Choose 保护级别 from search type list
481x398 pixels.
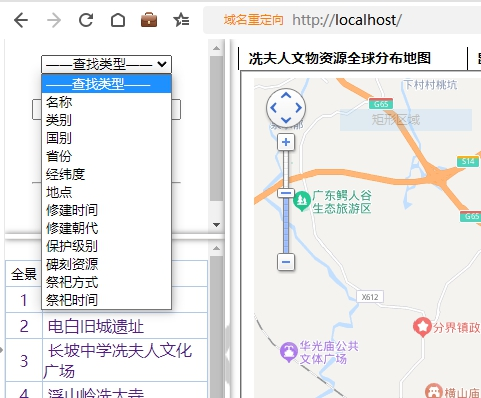[106, 246]
